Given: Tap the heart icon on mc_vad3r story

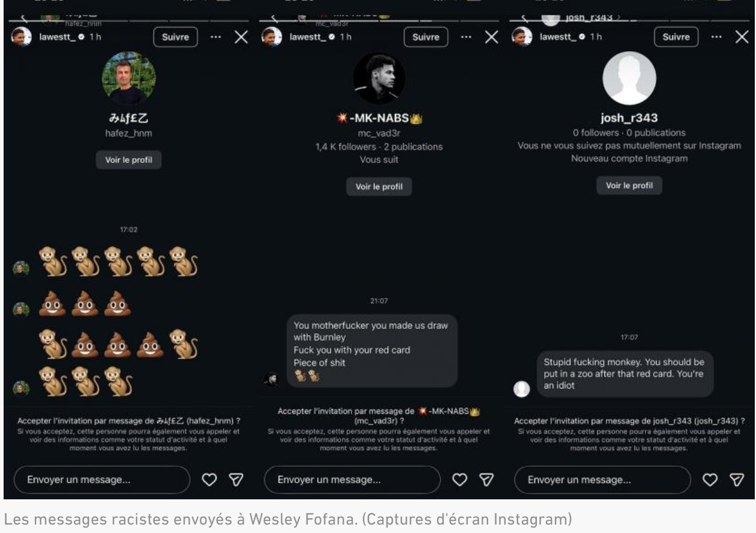Looking at the screenshot, I should point(460,479).
